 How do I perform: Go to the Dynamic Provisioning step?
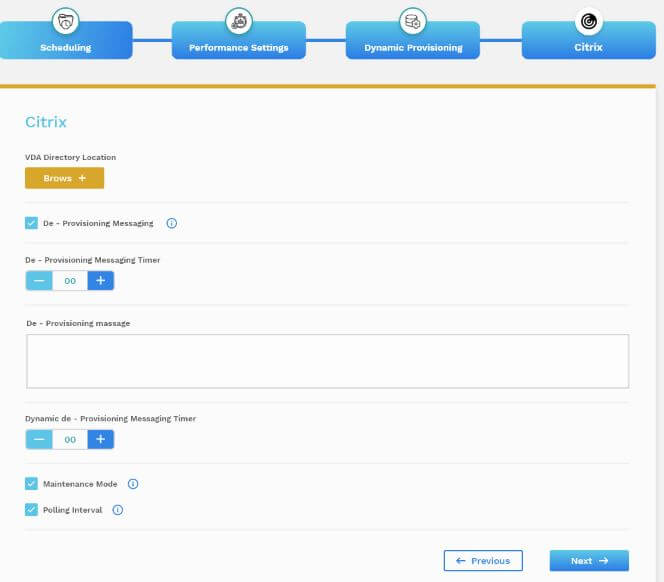(413, 41)
